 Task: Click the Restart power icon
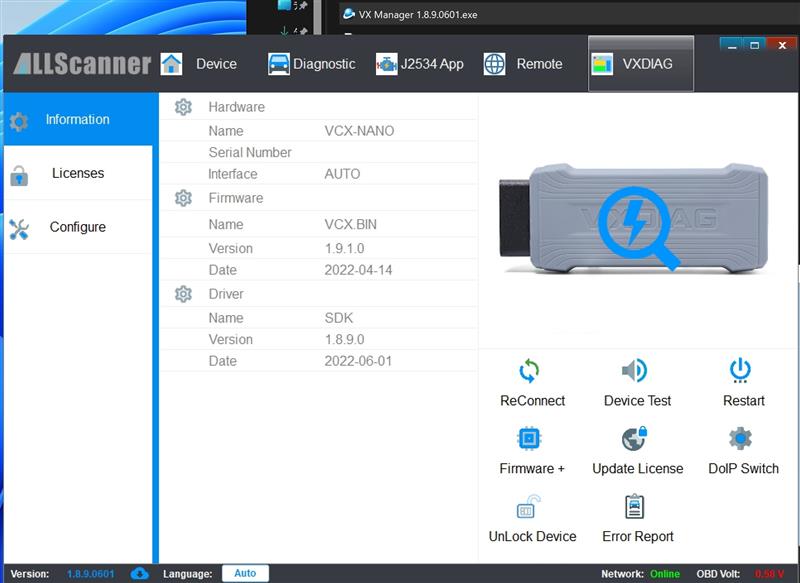(x=740, y=370)
